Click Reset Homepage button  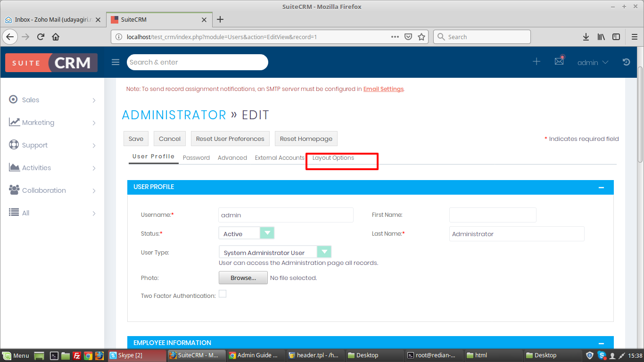tap(306, 139)
